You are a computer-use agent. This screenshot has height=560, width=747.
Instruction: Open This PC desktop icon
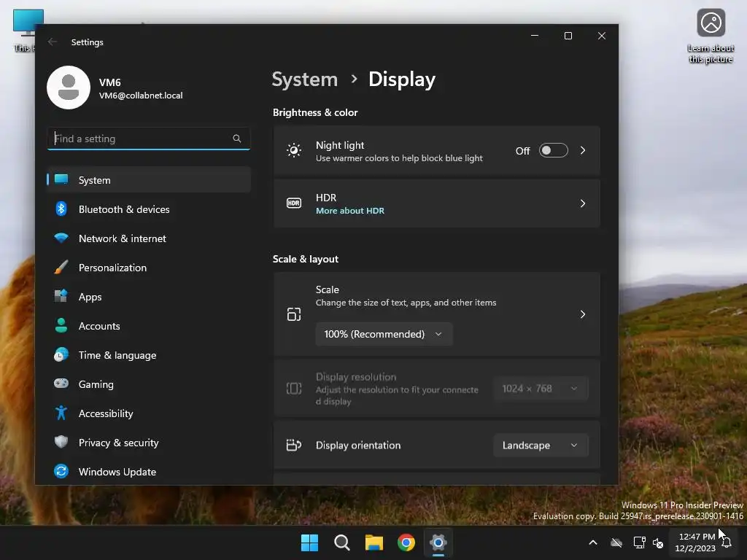tap(25, 31)
